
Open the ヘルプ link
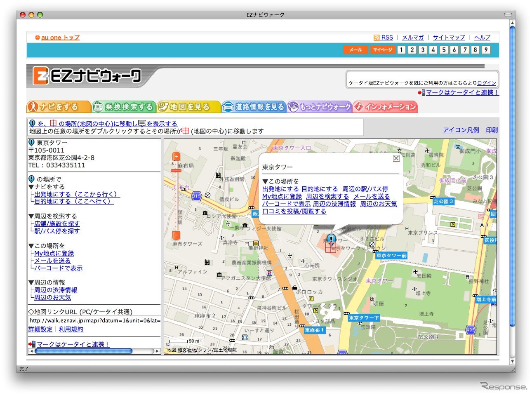click(x=482, y=38)
